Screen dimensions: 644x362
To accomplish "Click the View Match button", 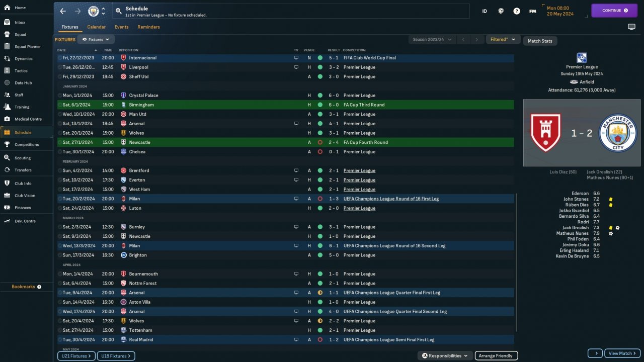I will tap(622, 353).
